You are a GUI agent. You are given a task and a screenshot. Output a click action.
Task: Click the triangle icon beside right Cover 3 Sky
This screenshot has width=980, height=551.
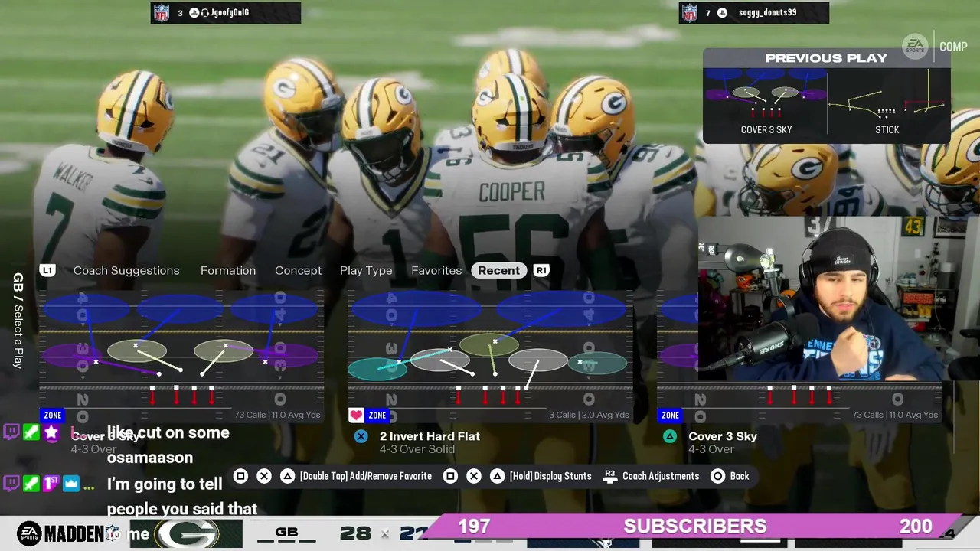[670, 436]
